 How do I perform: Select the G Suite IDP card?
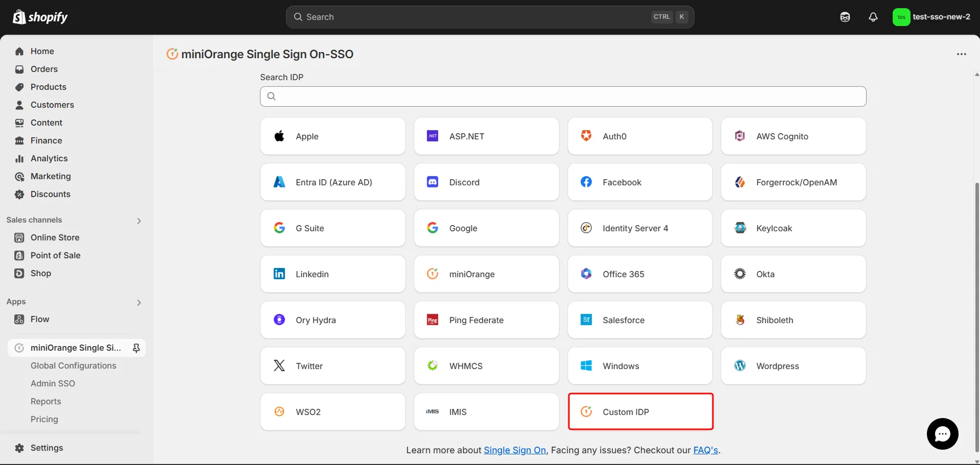coord(333,228)
